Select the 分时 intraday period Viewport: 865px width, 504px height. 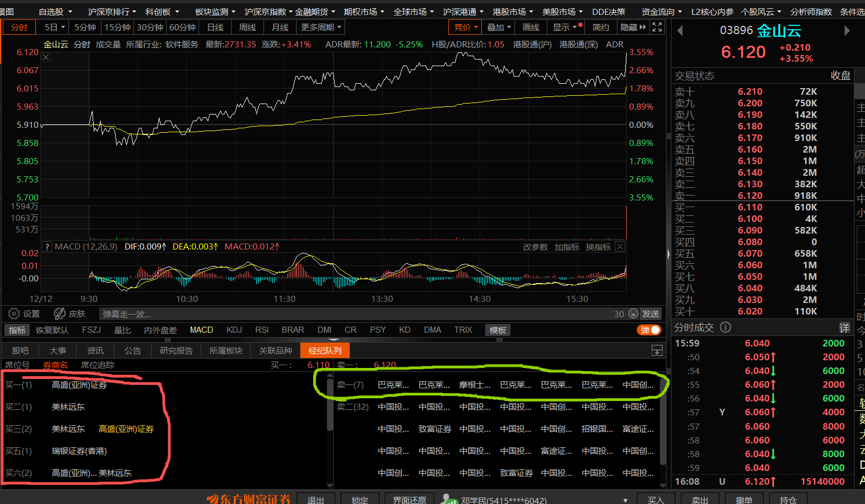pos(19,27)
